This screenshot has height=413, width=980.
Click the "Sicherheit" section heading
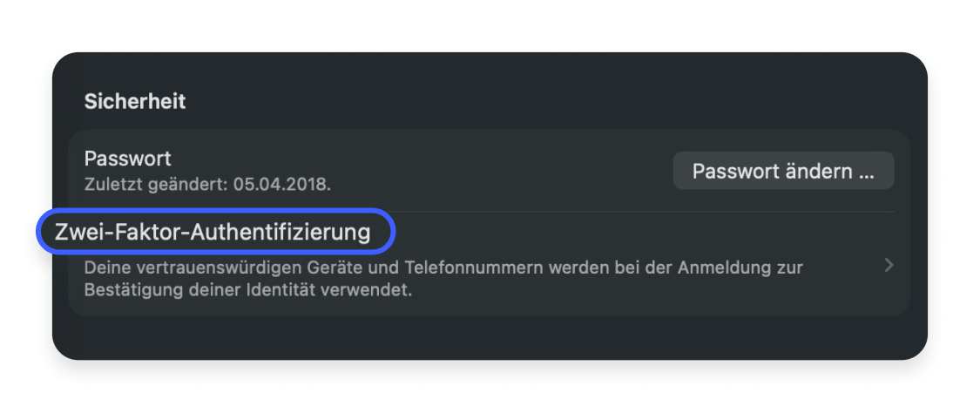(x=135, y=101)
